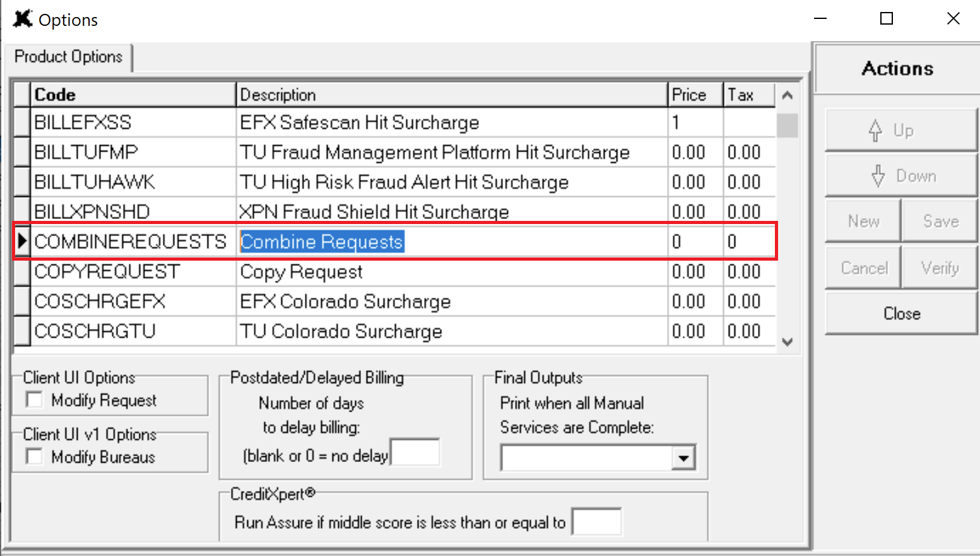Click the vertical scrollbar thumb in table

point(787,125)
